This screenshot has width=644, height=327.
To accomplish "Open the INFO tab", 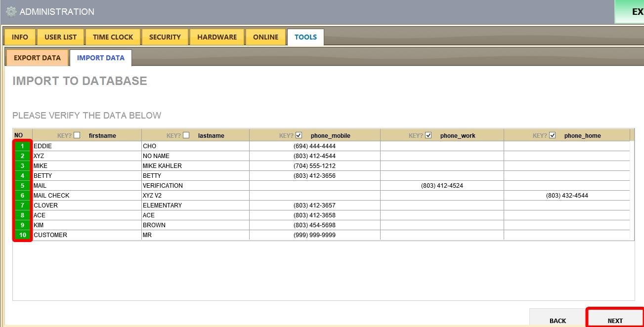I will 20,37.
